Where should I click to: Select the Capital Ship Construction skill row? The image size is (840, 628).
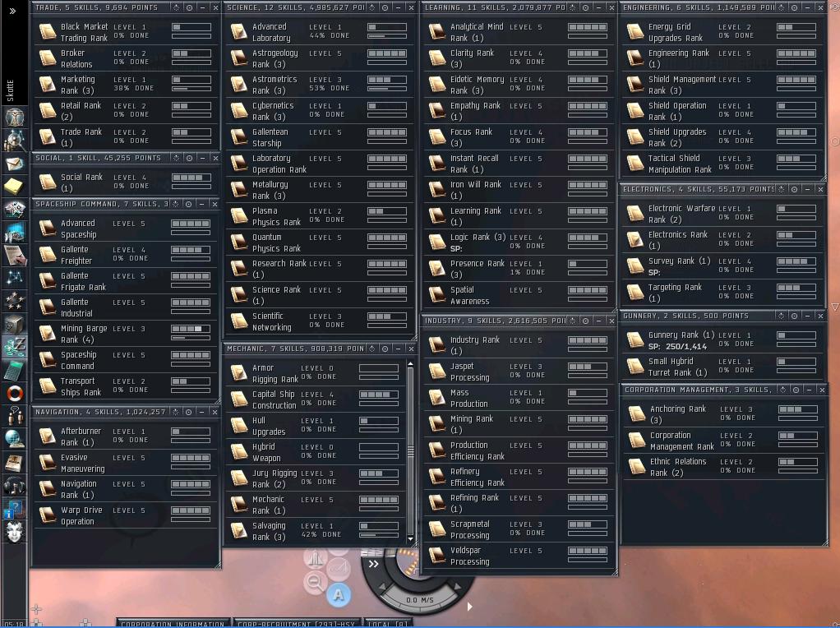(315, 399)
